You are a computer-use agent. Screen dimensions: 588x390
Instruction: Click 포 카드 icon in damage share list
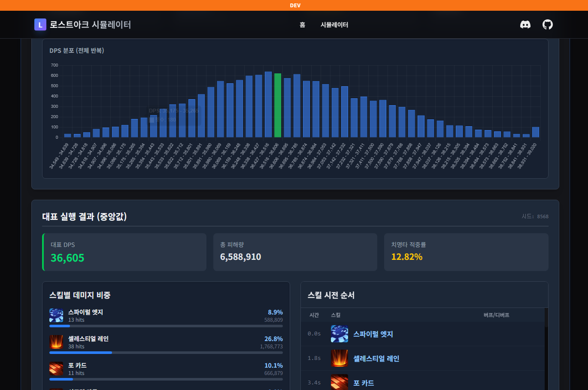tap(56, 369)
